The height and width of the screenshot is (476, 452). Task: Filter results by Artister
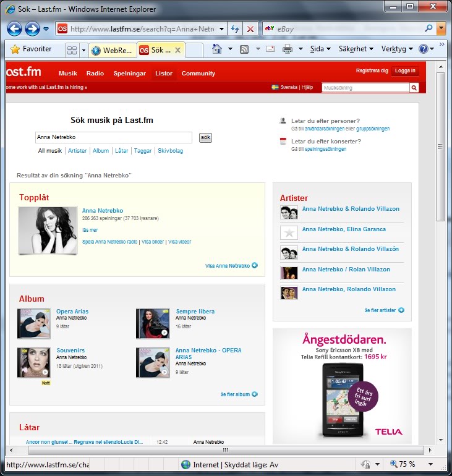(x=77, y=151)
